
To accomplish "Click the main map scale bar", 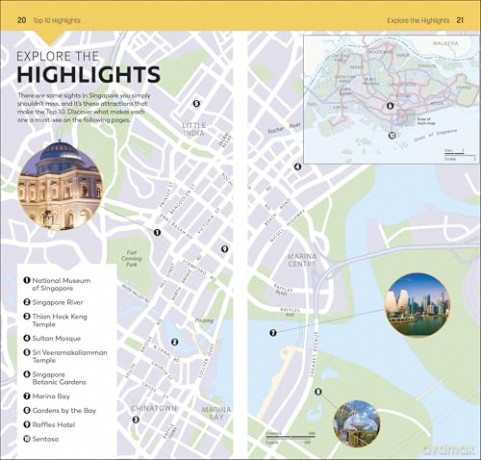I will click(x=290, y=438).
